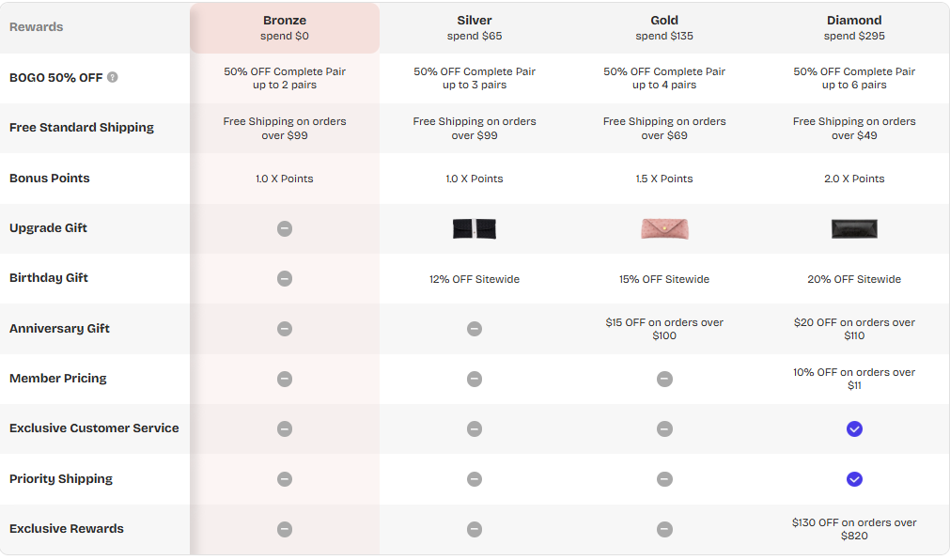Select the Diamond tier column header
Image resolution: width=950 pixels, height=560 pixels.
(x=854, y=27)
